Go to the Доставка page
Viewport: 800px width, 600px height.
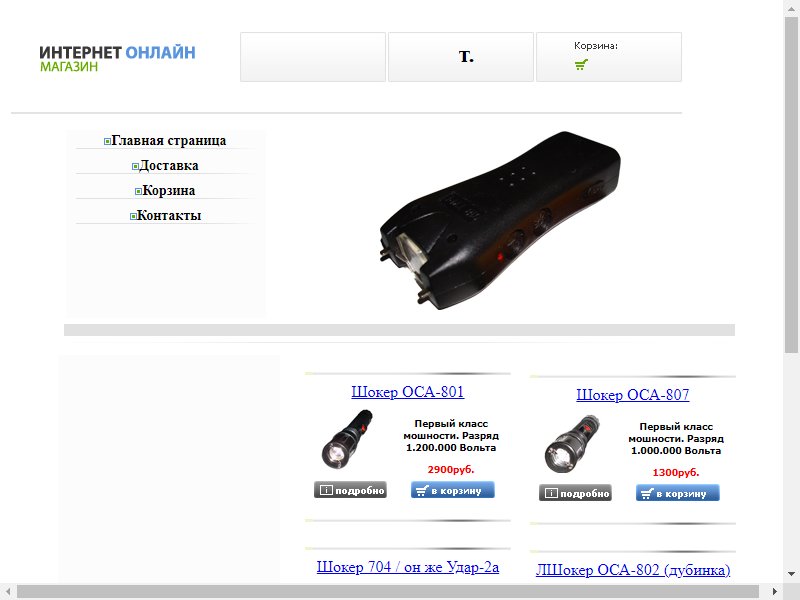169,165
